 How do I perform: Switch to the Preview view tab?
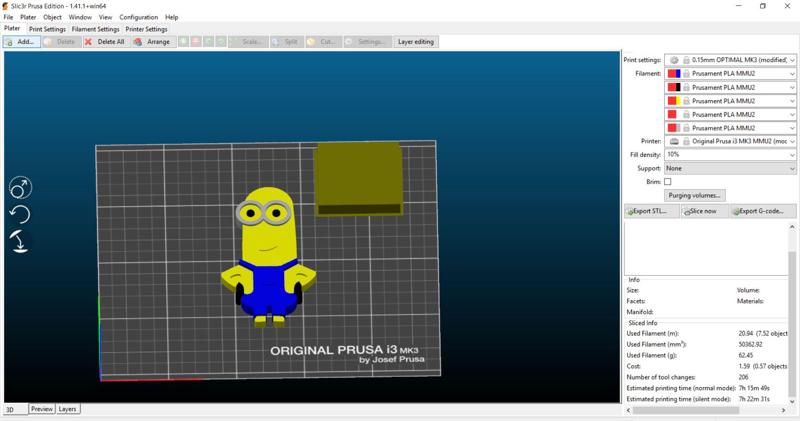42,409
